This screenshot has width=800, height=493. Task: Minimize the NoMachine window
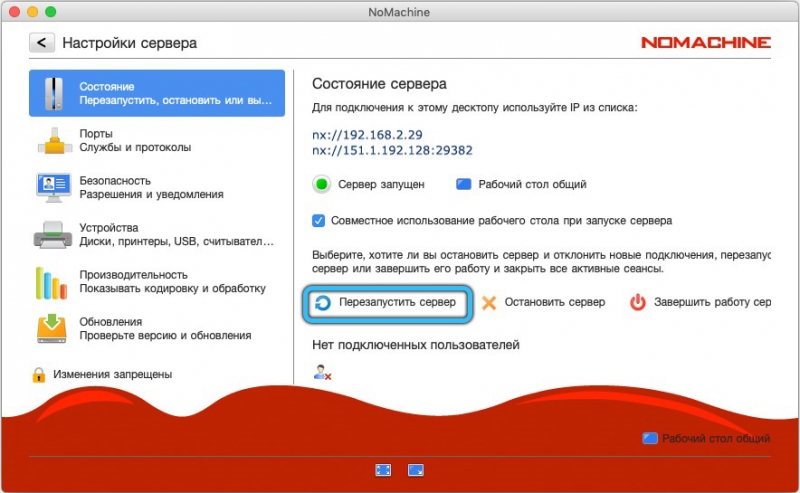pyautogui.click(x=33, y=11)
